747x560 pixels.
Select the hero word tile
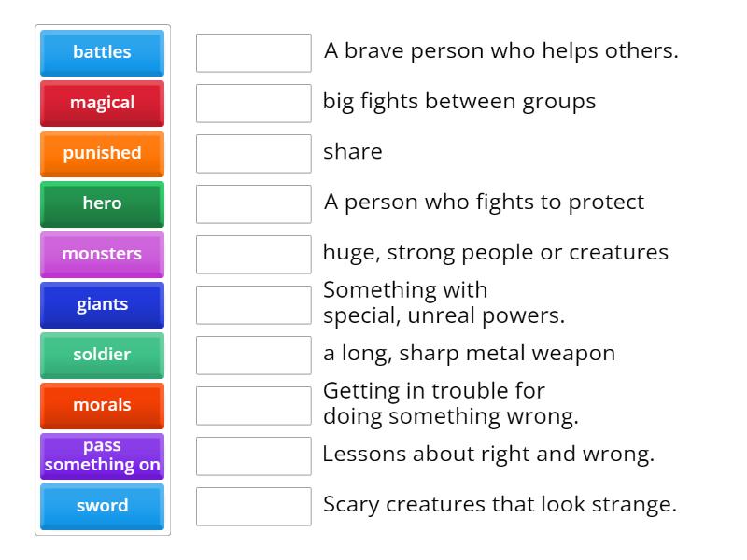pyautogui.click(x=102, y=203)
